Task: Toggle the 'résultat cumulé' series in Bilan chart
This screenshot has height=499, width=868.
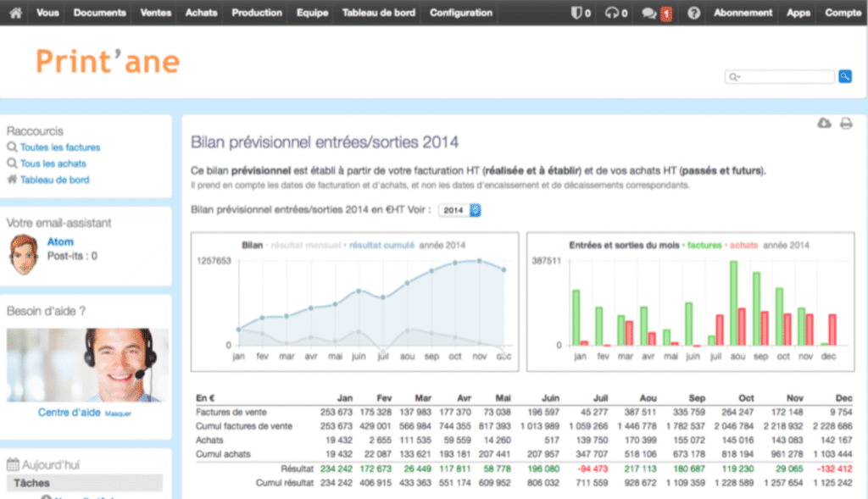Action: coord(381,245)
